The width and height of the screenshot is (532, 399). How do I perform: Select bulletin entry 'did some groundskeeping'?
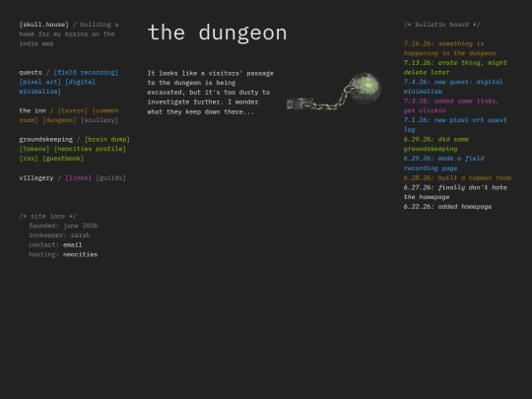[x=436, y=144]
